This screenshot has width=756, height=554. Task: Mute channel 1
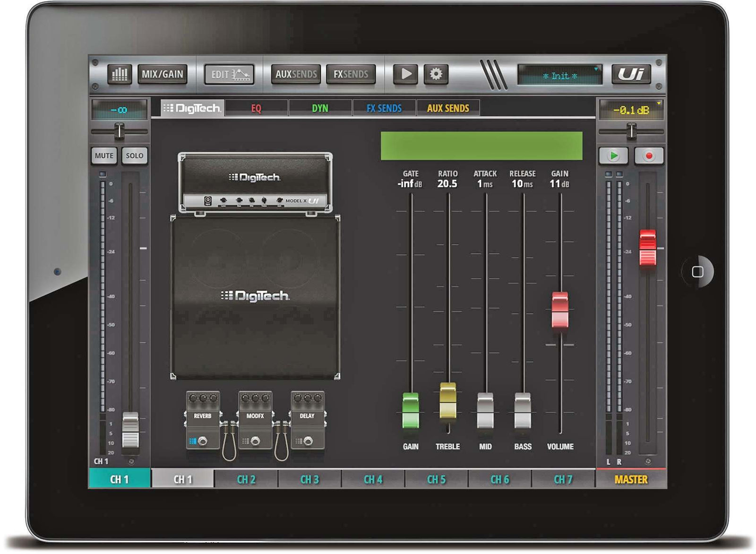[x=104, y=156]
